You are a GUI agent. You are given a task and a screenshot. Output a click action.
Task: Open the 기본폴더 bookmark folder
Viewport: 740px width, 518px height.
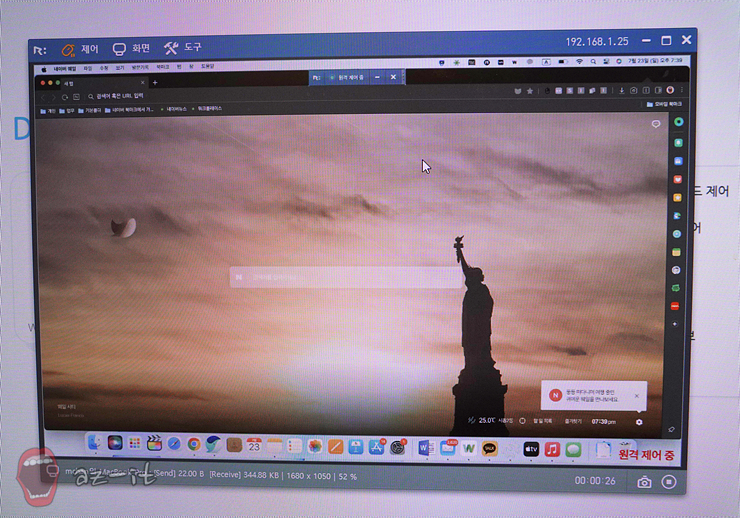pyautogui.click(x=90, y=110)
